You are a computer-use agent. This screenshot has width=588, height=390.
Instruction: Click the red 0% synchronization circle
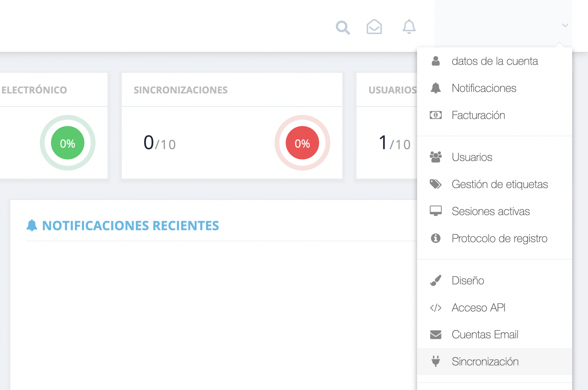[x=302, y=143]
